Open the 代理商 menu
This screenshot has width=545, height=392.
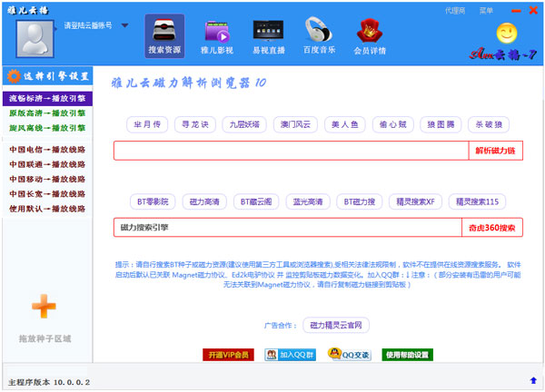(455, 11)
